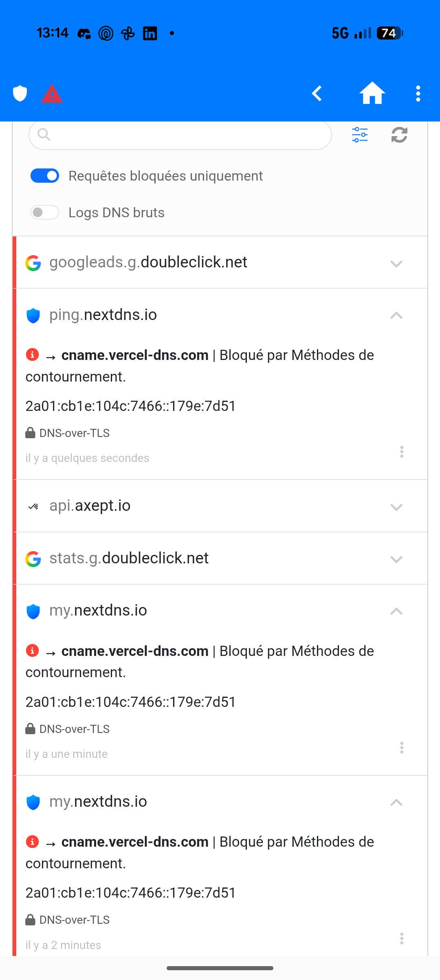Tap cname.vercel-dns.com under ping.nextdns.io
This screenshot has width=440, height=980.
(x=135, y=355)
